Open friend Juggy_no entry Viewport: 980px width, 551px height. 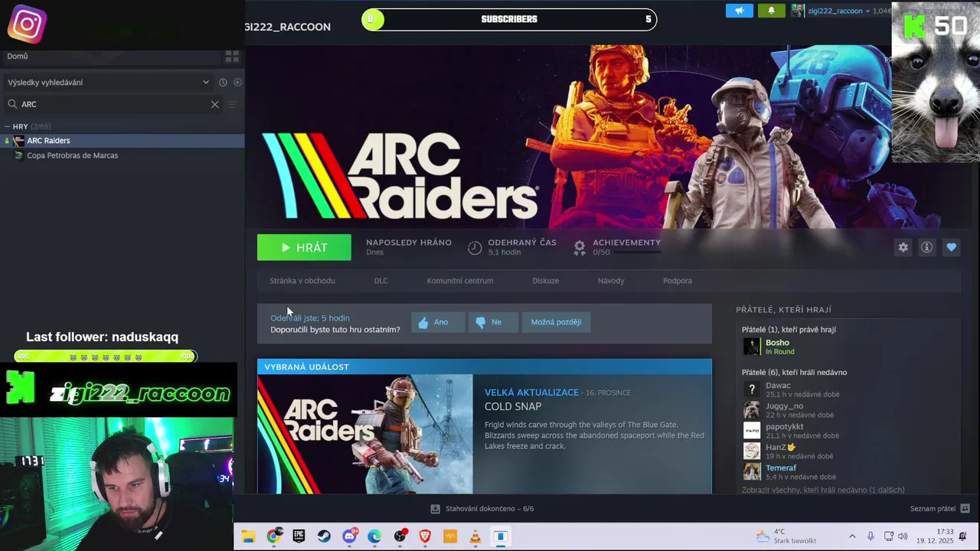[784, 406]
